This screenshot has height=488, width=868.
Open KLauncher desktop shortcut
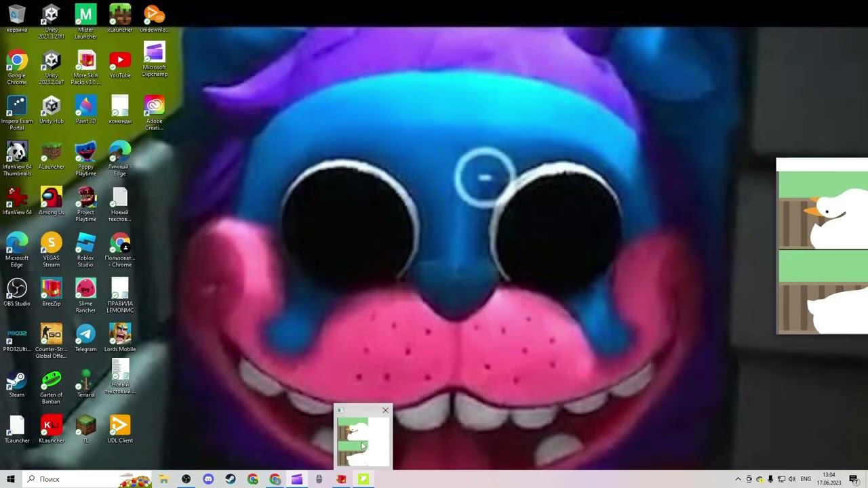coord(52,429)
